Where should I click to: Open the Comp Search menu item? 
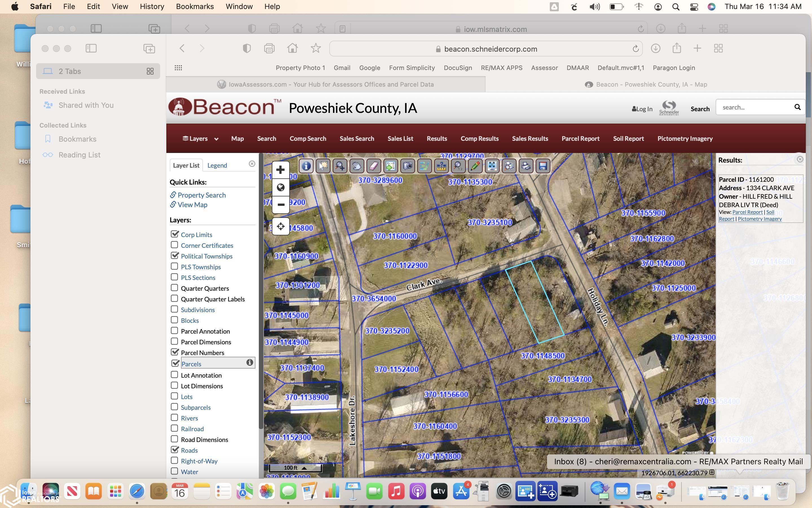308,138
